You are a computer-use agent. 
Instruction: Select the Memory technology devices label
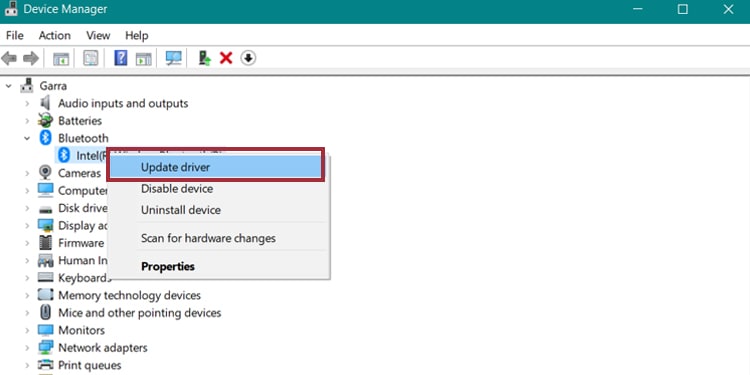(x=130, y=295)
